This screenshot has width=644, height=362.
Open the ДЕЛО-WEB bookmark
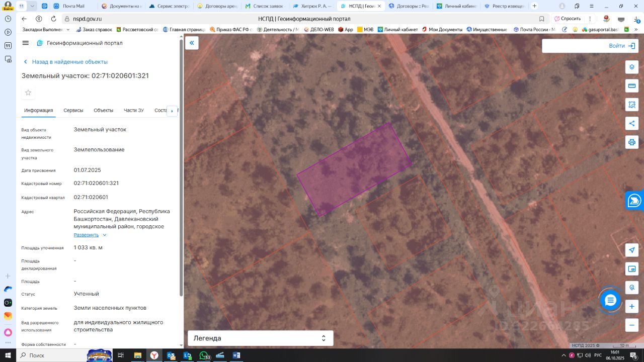[x=319, y=30]
